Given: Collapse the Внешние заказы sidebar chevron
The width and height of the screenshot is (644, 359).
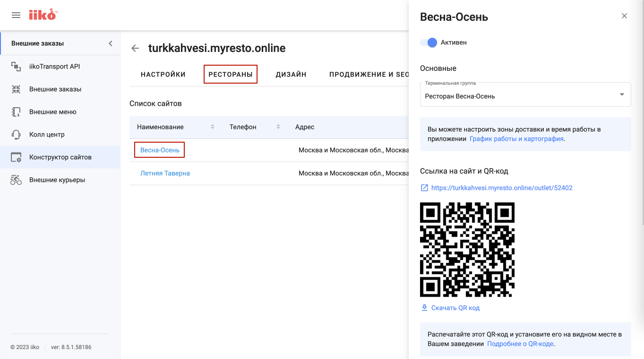Looking at the screenshot, I should tap(111, 43).
